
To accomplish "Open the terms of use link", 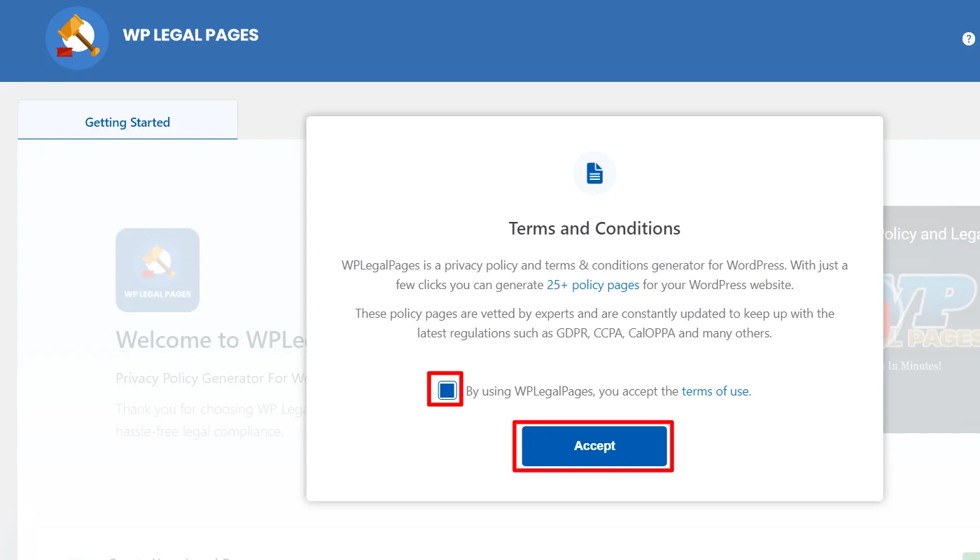I will 714,391.
